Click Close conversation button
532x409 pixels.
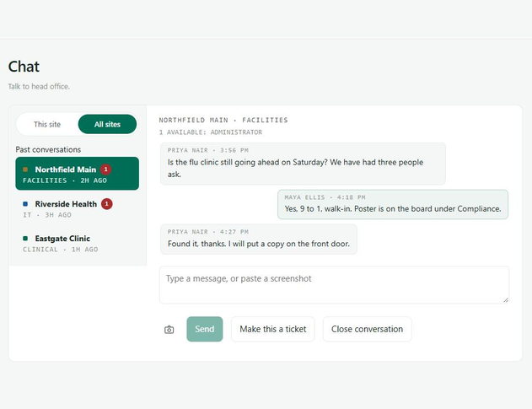[x=367, y=329]
